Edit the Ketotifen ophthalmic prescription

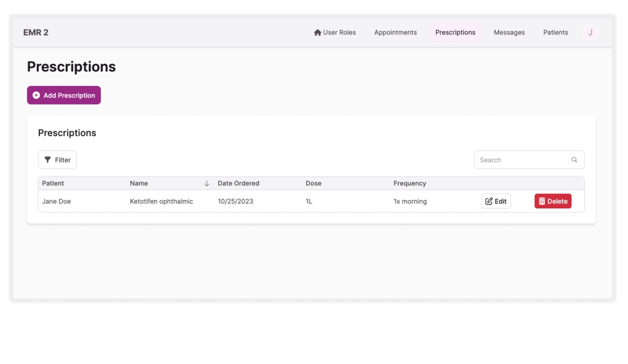pos(496,201)
